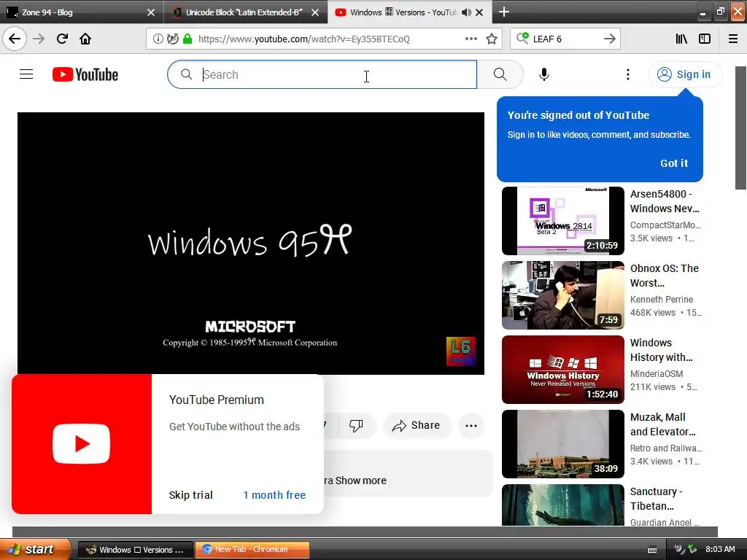
Task: Dismiss the tooltip with Got it
Action: pos(673,163)
